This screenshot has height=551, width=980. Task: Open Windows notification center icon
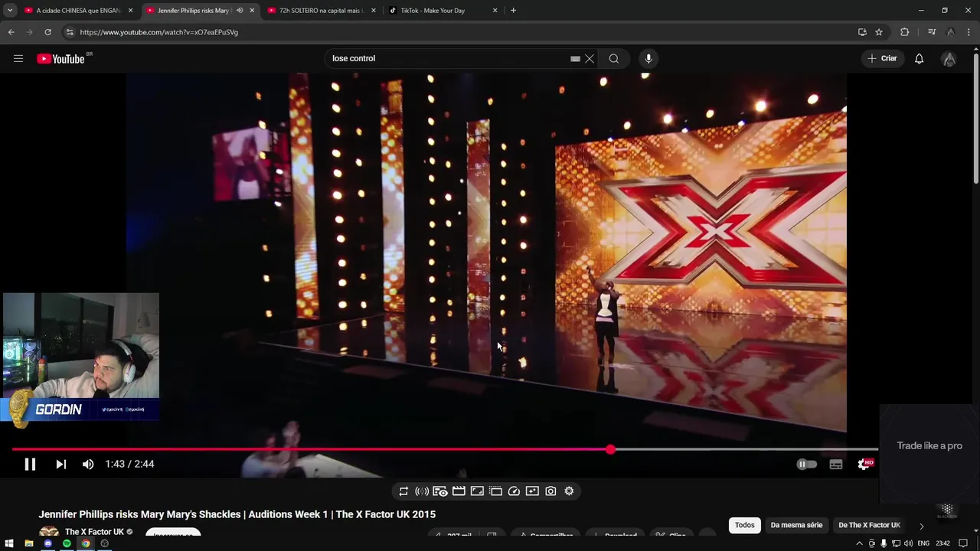pyautogui.click(x=963, y=543)
